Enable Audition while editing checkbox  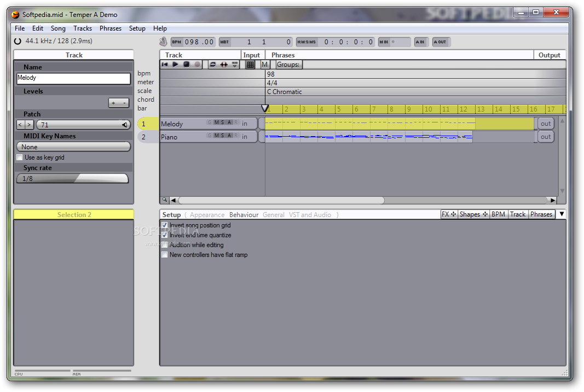[165, 245]
